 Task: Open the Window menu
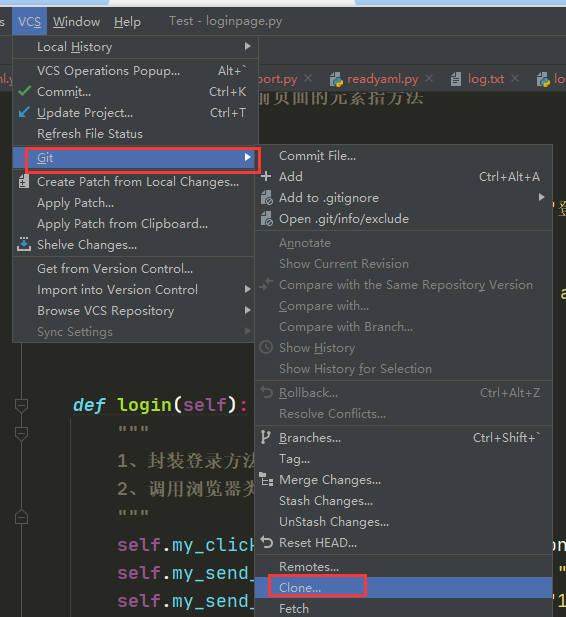76,22
